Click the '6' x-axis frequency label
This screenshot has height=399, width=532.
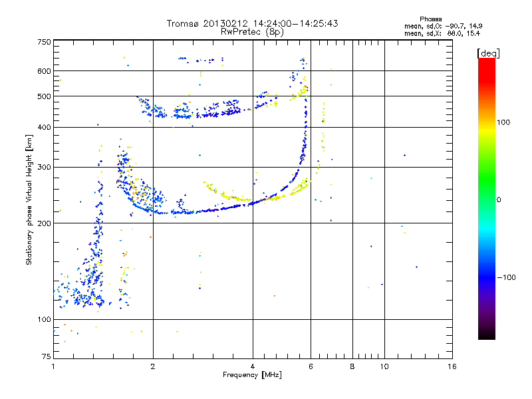click(311, 366)
